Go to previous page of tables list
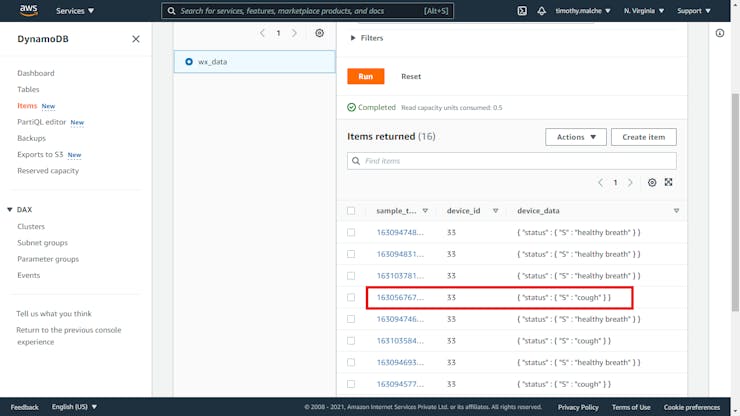 click(x=262, y=33)
